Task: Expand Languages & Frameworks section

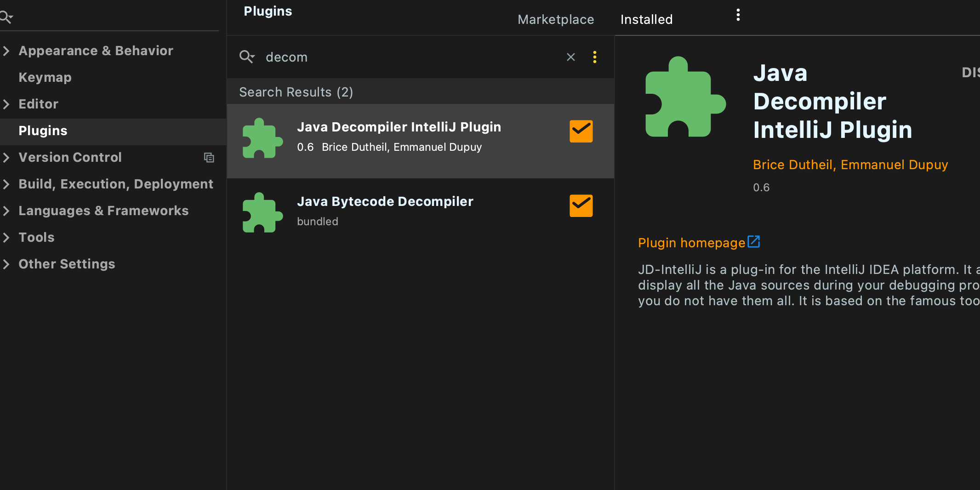Action: click(6, 211)
